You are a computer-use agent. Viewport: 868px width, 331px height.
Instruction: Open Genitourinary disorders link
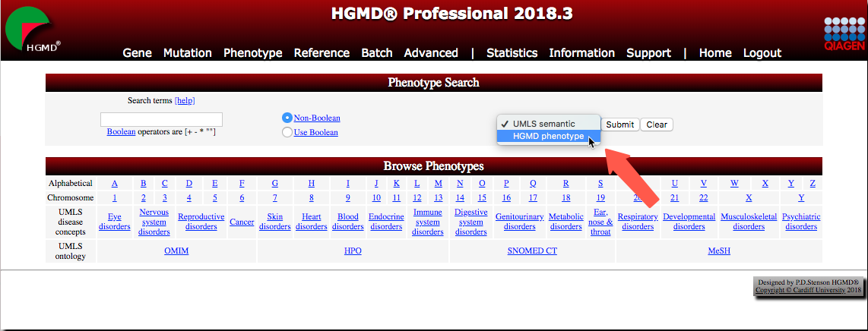pyautogui.click(x=520, y=222)
